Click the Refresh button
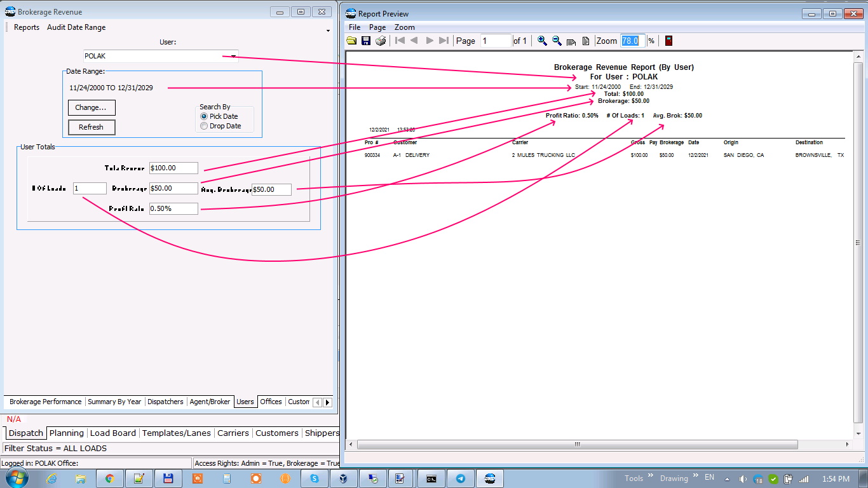Image resolution: width=868 pixels, height=488 pixels. [92, 127]
